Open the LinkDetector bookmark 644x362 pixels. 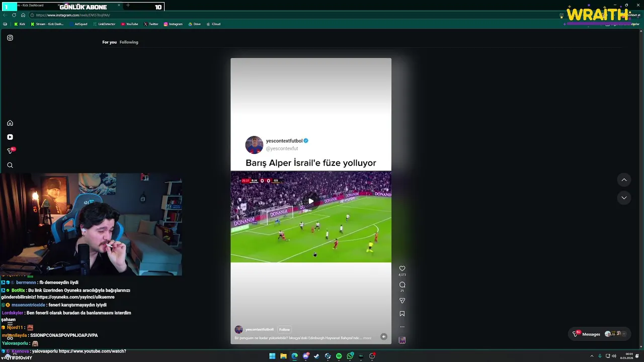(104, 24)
